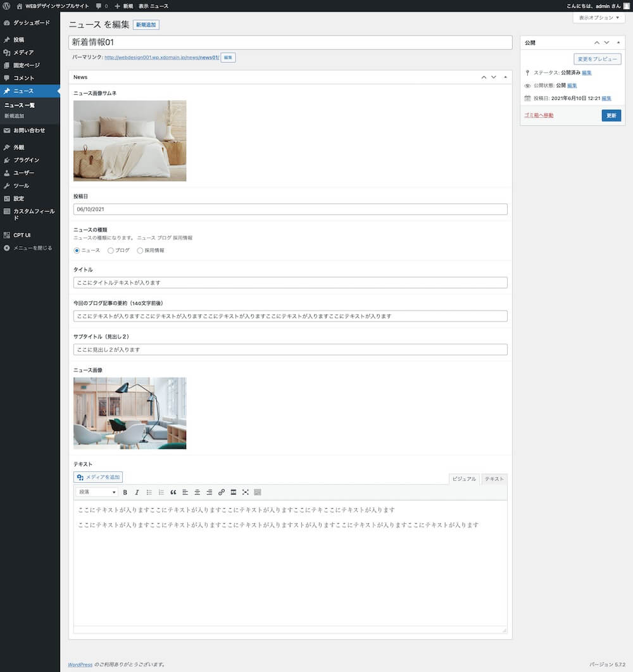Click the bedroom ニュース画像サムネ thumbnail
This screenshot has height=672, width=633.
[x=130, y=140]
